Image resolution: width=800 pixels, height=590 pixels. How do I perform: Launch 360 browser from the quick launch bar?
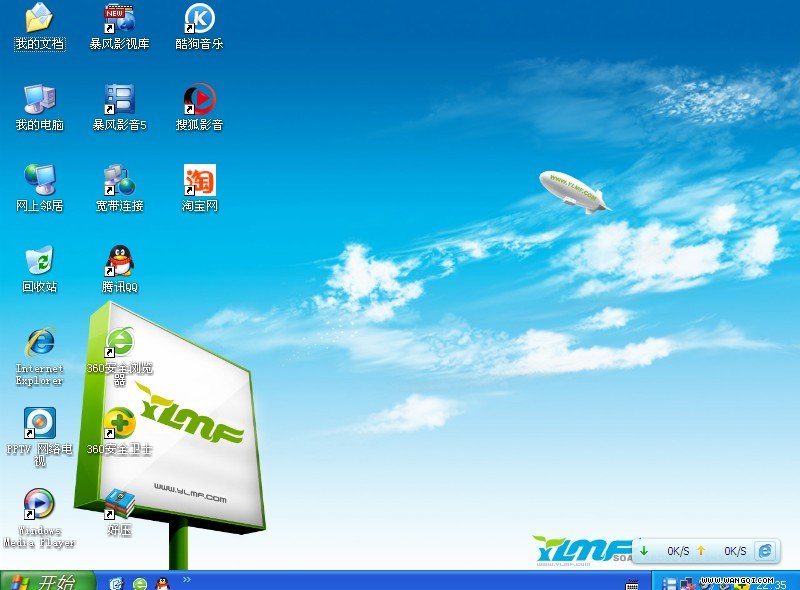click(x=140, y=583)
